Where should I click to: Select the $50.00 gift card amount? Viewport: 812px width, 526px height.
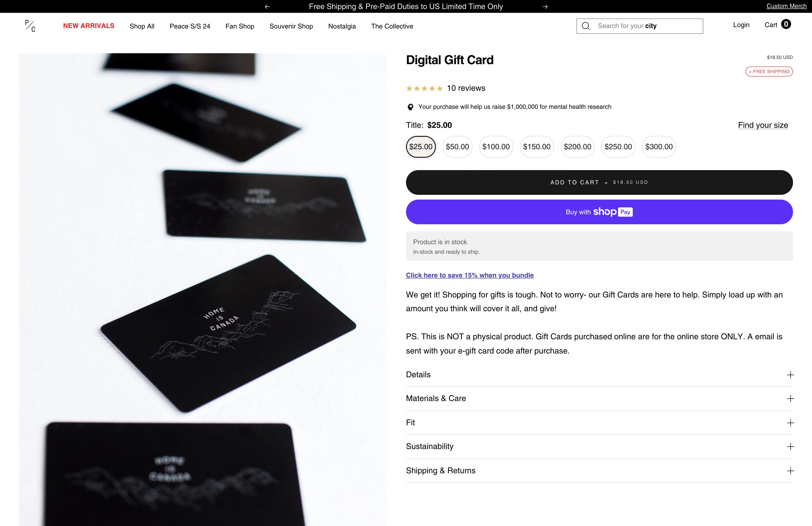tap(457, 147)
